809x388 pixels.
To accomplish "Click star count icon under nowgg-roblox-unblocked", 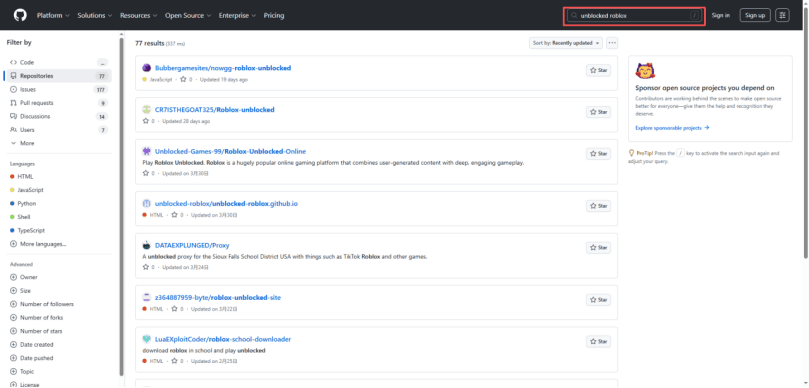I will point(183,80).
